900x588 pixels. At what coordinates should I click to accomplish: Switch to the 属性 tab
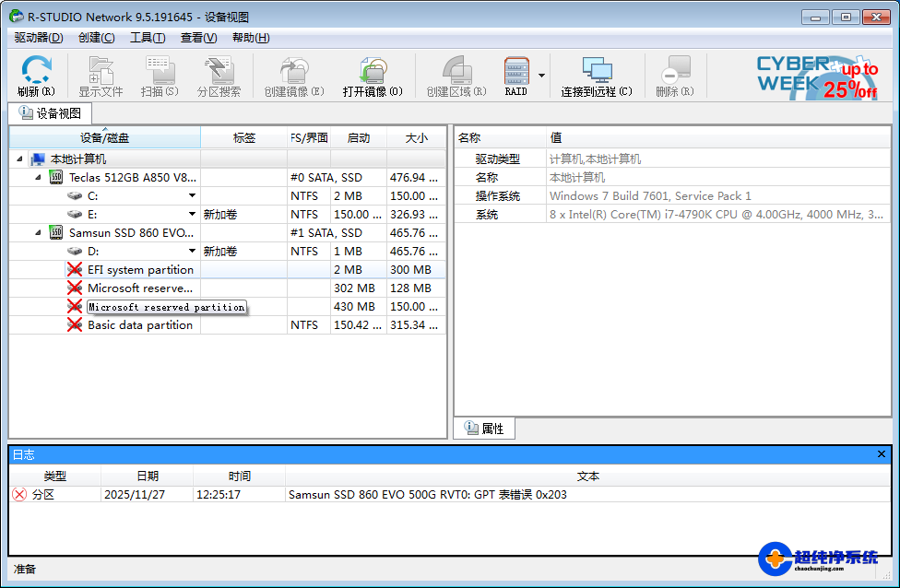pyautogui.click(x=485, y=429)
